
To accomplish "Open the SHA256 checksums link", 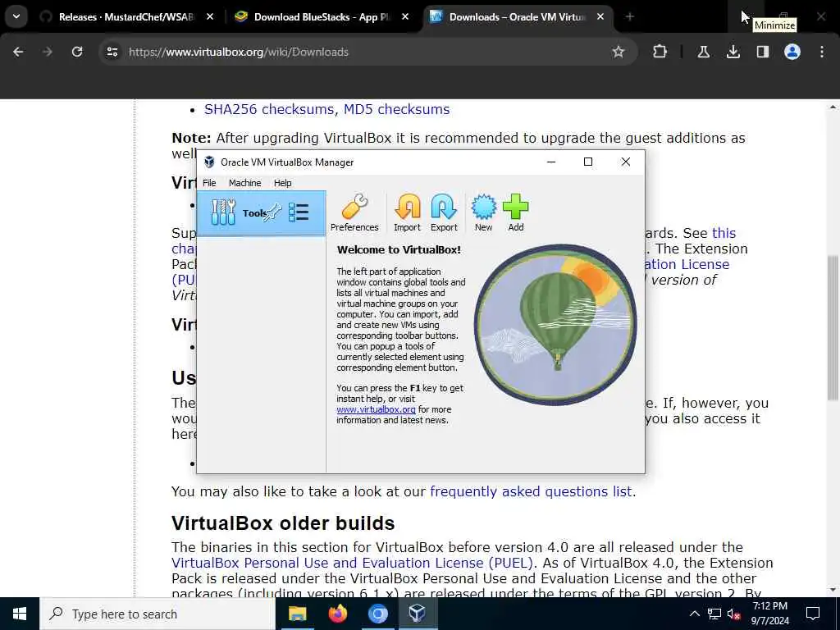I will point(269,109).
